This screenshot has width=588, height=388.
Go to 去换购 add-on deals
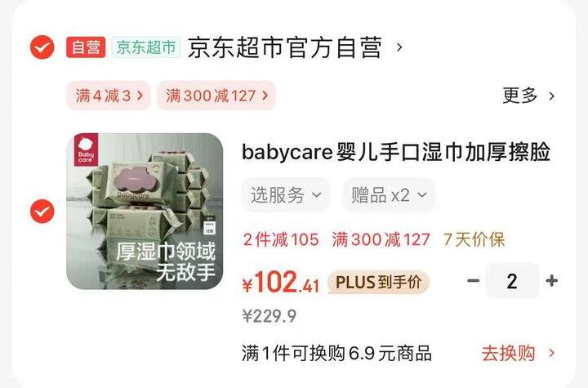point(518,353)
